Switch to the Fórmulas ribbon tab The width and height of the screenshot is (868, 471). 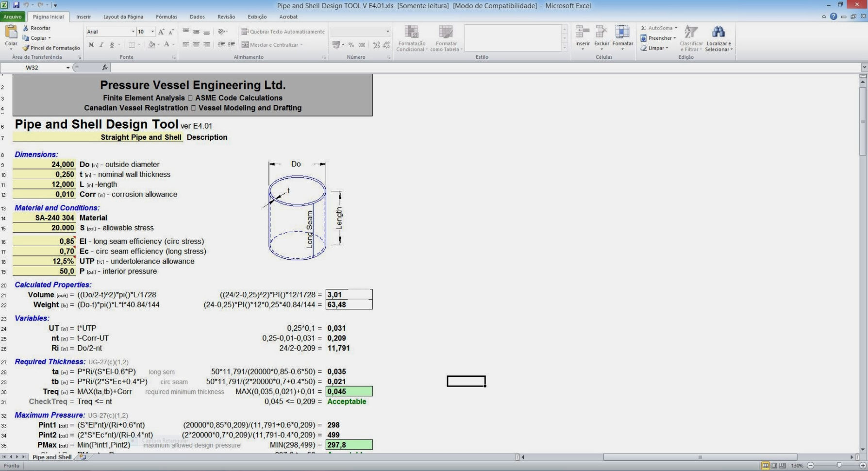click(x=166, y=17)
